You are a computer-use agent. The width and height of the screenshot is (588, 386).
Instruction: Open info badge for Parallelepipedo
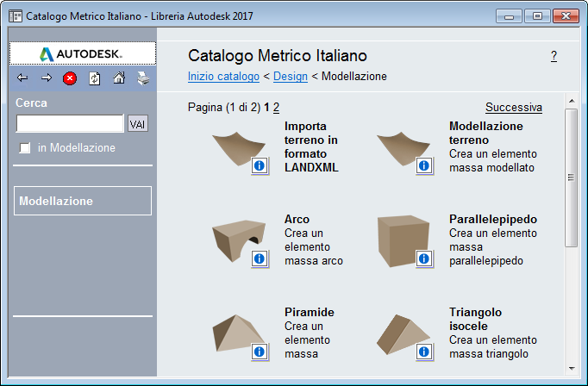[x=424, y=258]
